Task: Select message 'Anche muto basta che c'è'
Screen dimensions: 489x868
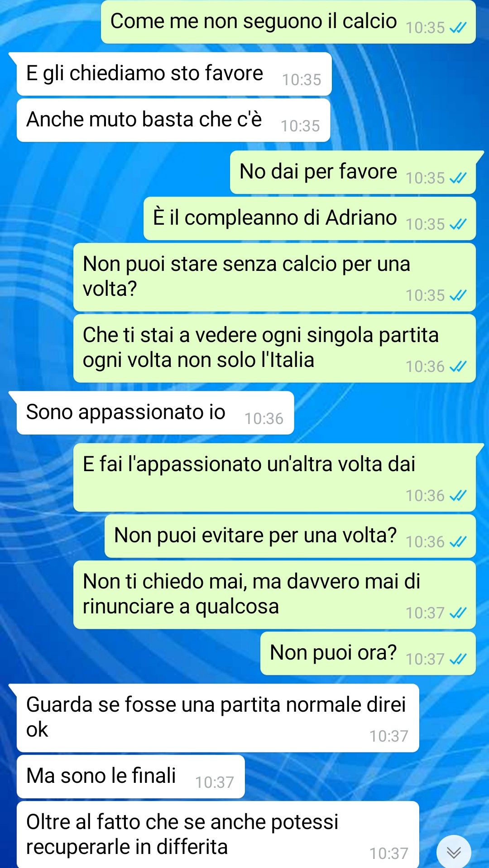Action: point(173,120)
